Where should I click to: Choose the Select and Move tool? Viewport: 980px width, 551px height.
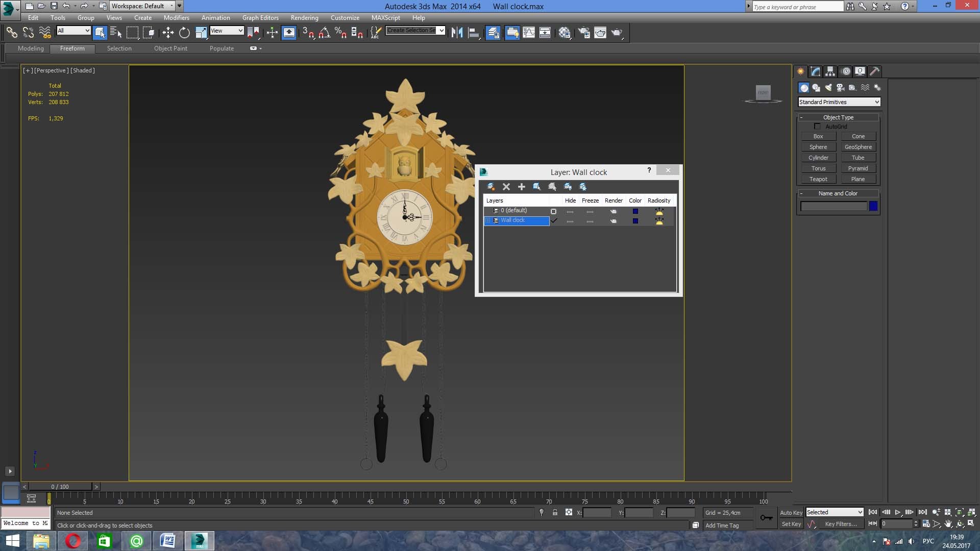168,33
